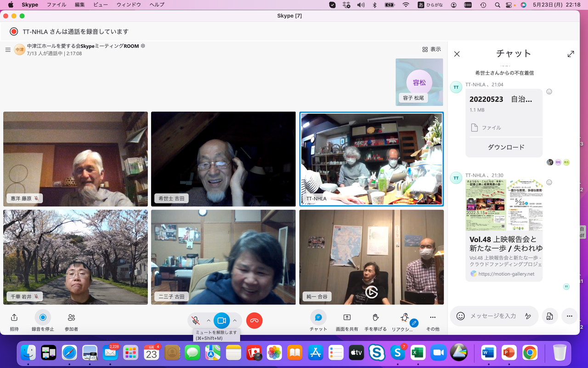The width and height of the screenshot is (588, 368).
Task: Click the 招待 (invite) share icon
Action: [x=14, y=318]
